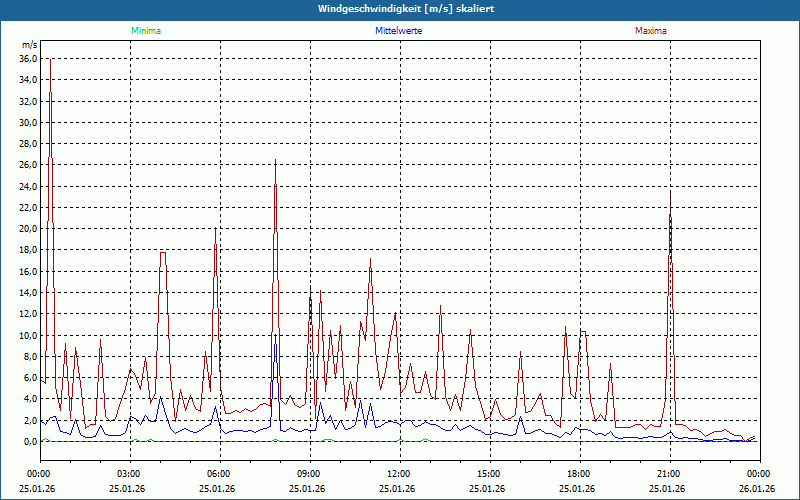The width and height of the screenshot is (800, 500).
Task: Select the Mittelwerte legend label
Action: click(399, 31)
